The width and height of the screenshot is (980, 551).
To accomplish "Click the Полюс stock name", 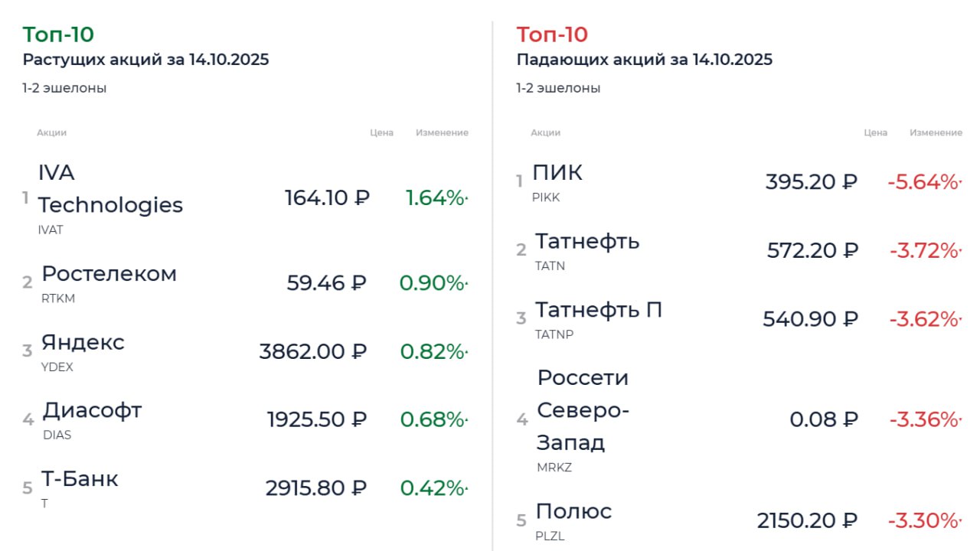I will [x=573, y=511].
